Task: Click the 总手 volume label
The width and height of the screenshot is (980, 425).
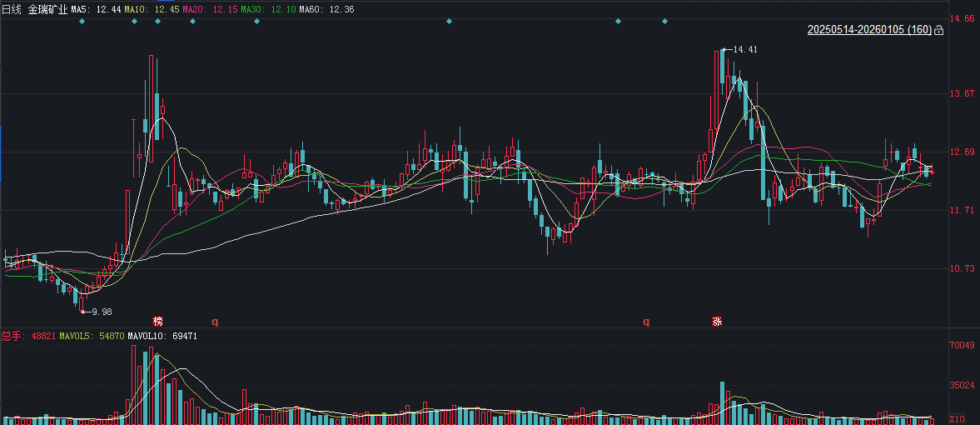Action: pos(12,336)
